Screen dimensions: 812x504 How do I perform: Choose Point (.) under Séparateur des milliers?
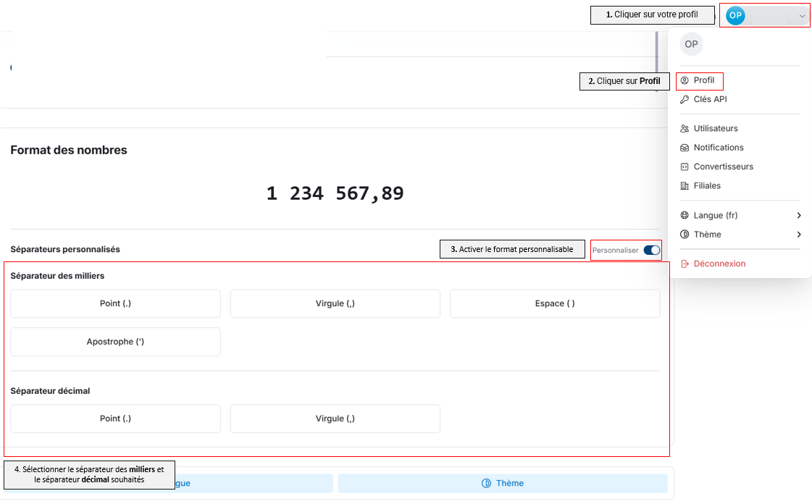coord(115,303)
